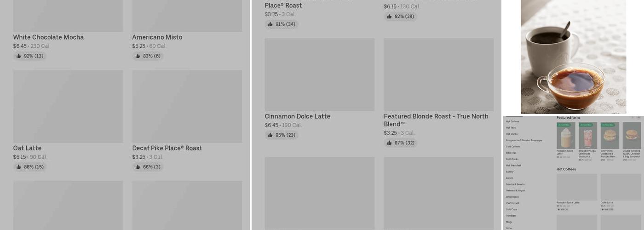Click thumbs-up rating icon under Oat Latte
The image size is (644, 230).
tap(19, 167)
